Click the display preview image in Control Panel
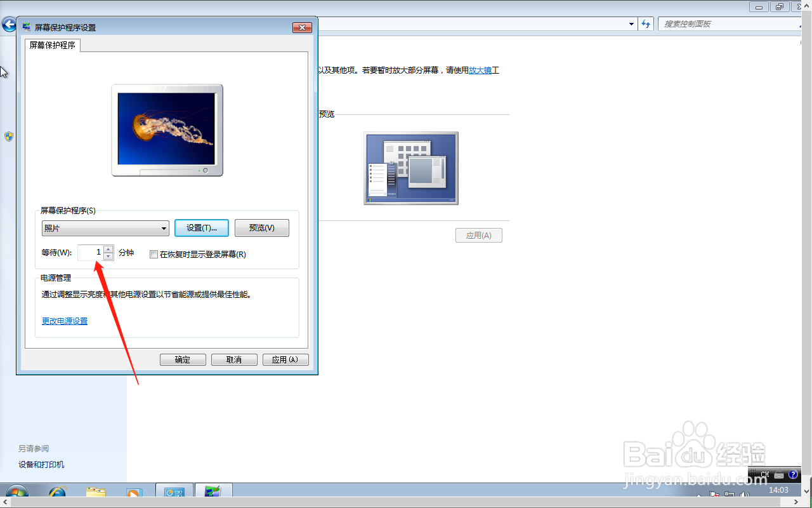The image size is (812, 508). click(411, 168)
